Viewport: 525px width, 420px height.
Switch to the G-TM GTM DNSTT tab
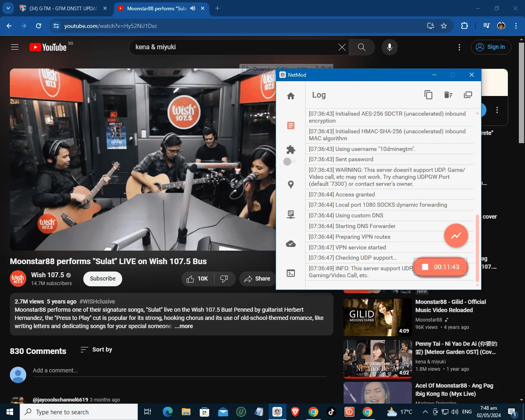(x=64, y=8)
